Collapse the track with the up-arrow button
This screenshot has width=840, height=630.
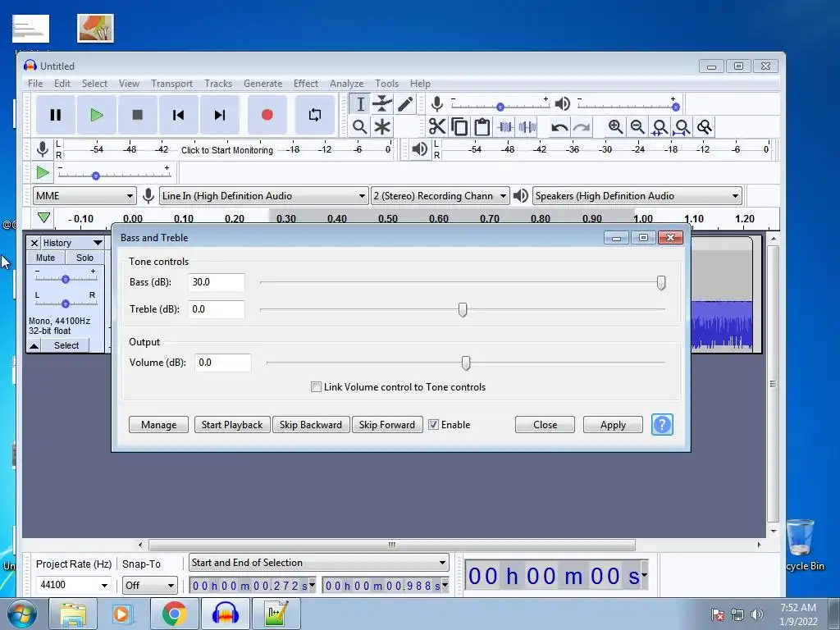[34, 345]
